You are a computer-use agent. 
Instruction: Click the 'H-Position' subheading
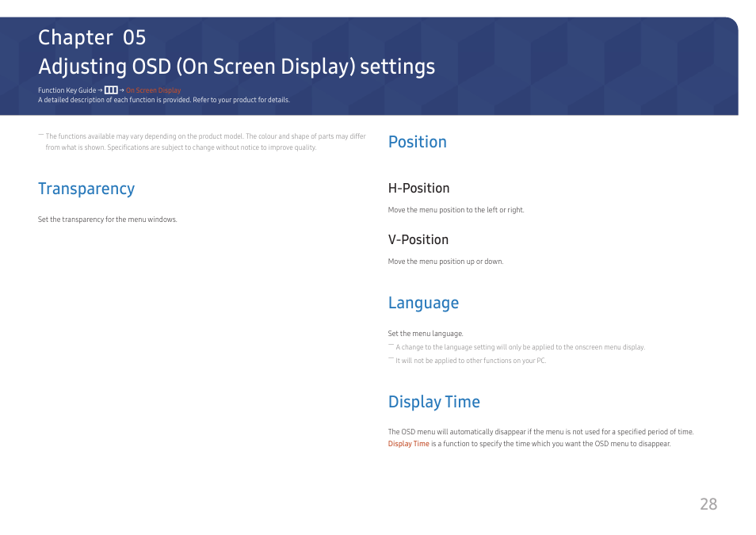[x=418, y=188]
